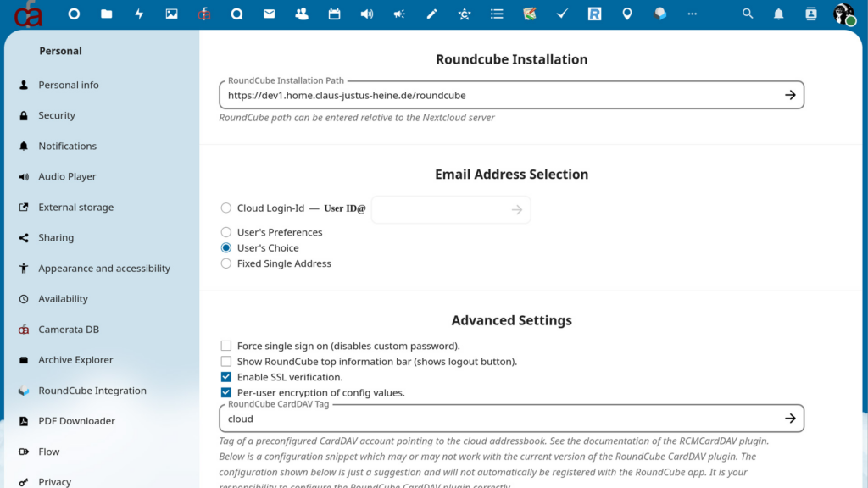Select the Fixed Single Address option
Viewport: 868px width, 488px height.
[x=225, y=263]
